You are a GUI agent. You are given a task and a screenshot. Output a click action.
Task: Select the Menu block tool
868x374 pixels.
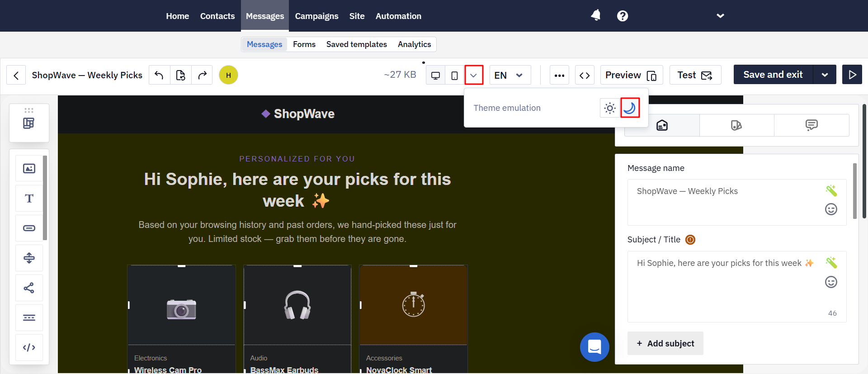tap(29, 318)
